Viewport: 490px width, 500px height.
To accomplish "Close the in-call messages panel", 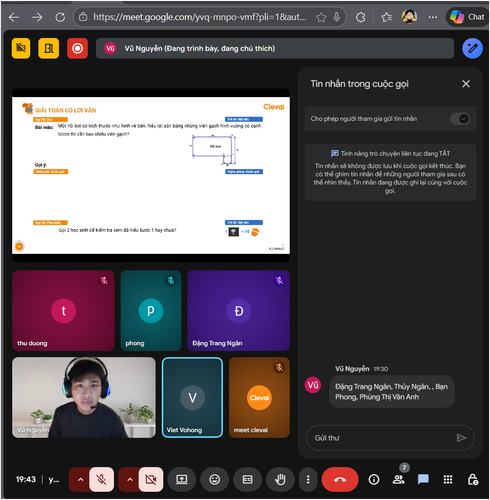I will point(466,84).
